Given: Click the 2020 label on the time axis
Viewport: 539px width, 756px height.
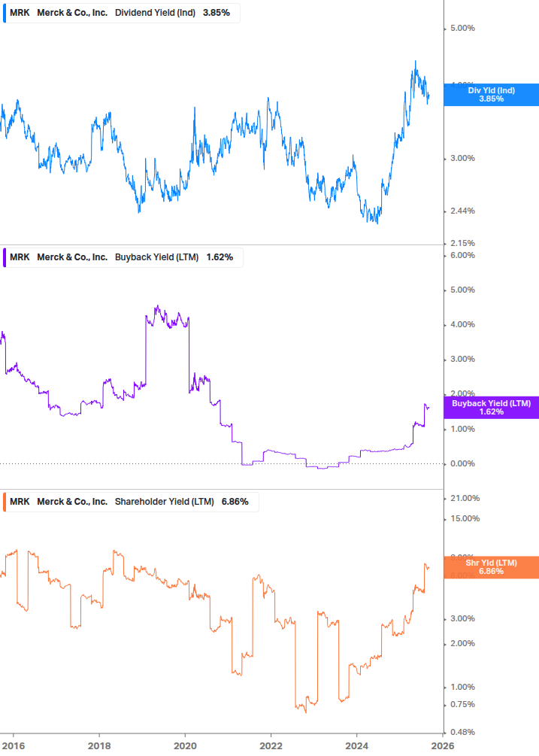Looking at the screenshot, I should tap(185, 746).
